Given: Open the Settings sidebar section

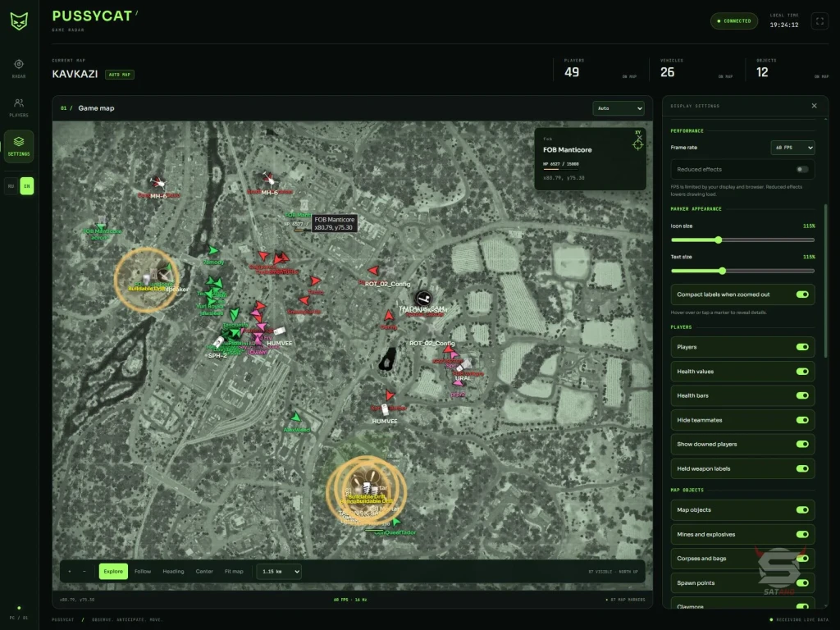Looking at the screenshot, I should click(19, 146).
